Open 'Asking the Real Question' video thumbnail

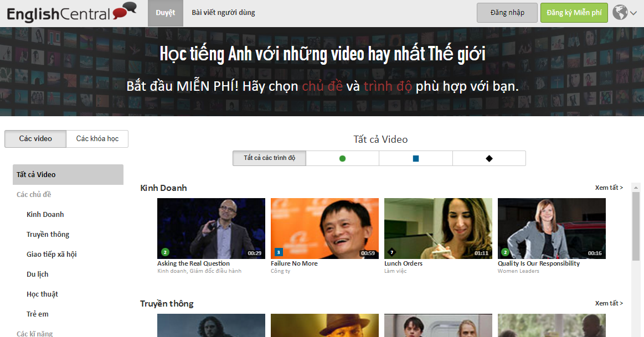pyautogui.click(x=211, y=228)
